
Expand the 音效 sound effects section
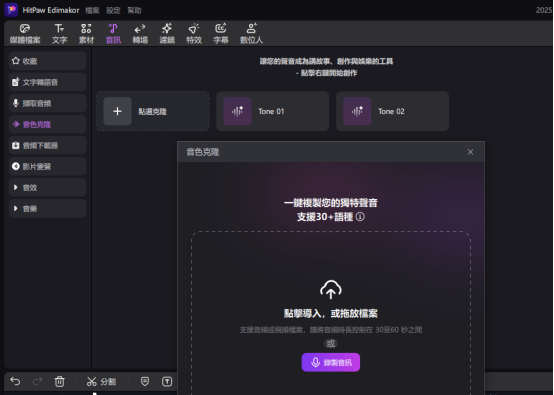[48, 188]
